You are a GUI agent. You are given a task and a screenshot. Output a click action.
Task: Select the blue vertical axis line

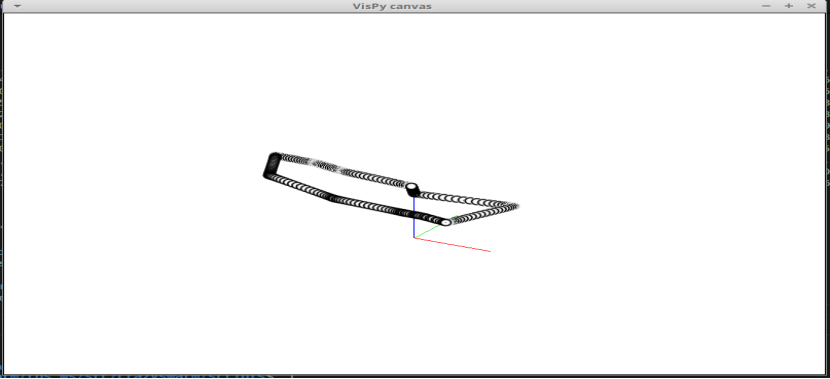point(413,218)
